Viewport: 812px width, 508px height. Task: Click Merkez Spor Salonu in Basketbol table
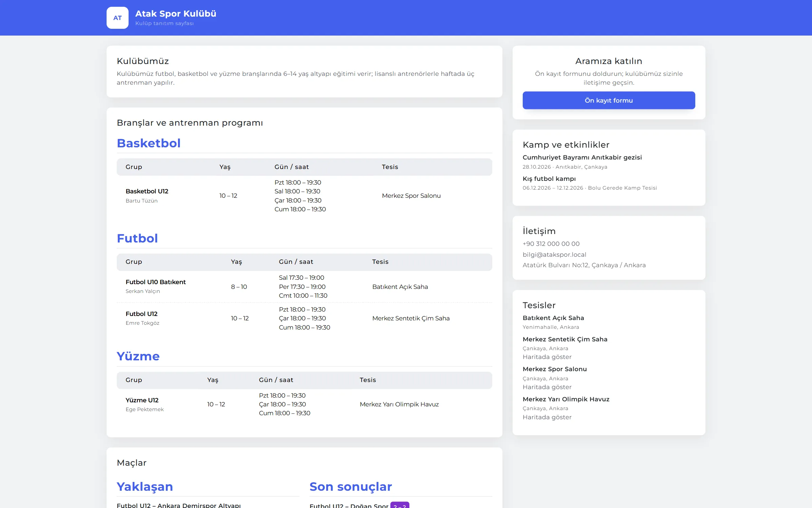[x=411, y=196]
